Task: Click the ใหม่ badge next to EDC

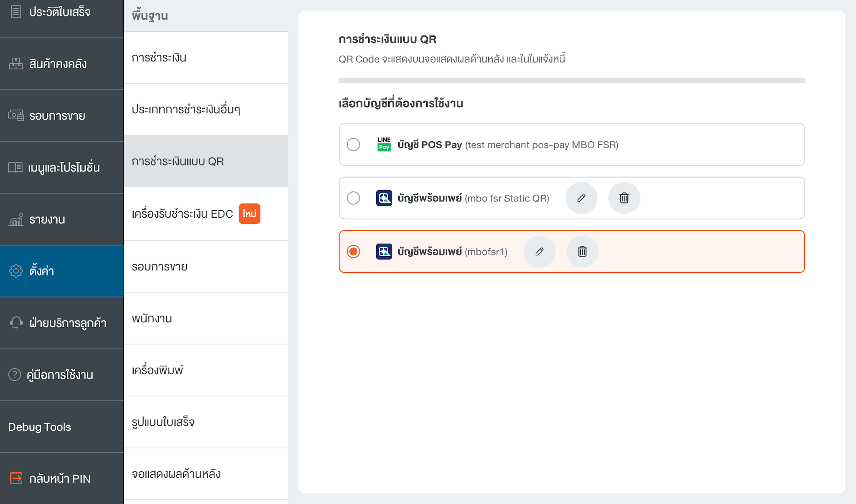Action: (x=250, y=214)
